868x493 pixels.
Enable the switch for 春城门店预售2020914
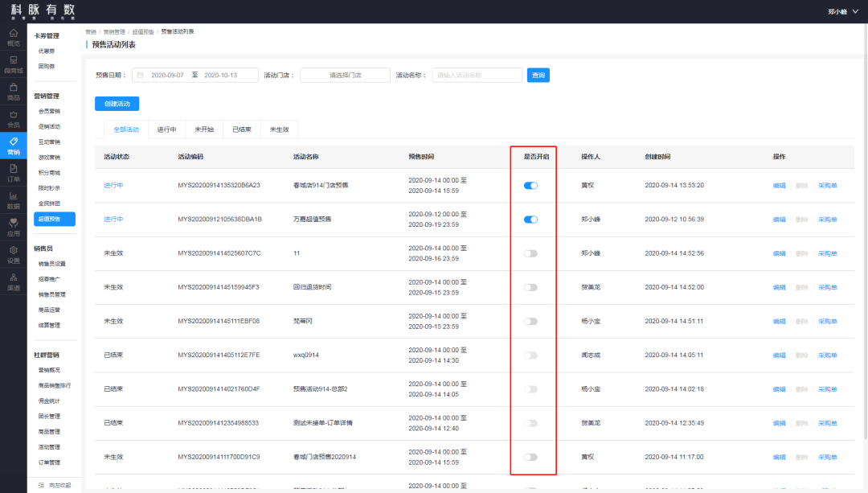point(530,457)
